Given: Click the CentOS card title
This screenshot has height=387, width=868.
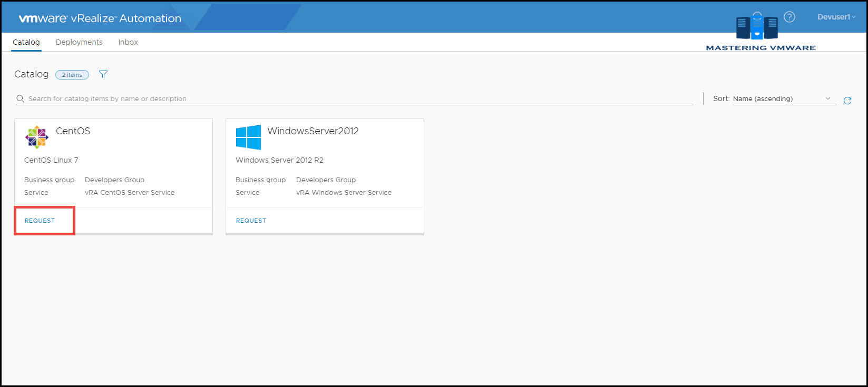Looking at the screenshot, I should point(73,131).
